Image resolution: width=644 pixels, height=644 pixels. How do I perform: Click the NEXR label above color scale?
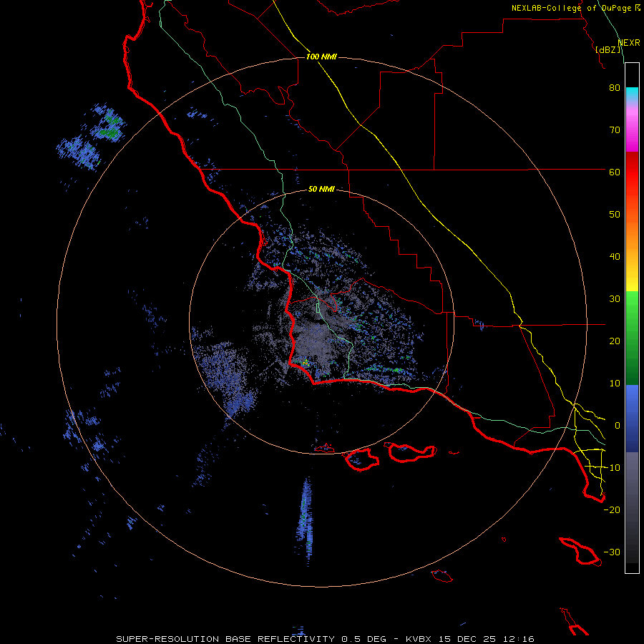pyautogui.click(x=629, y=43)
